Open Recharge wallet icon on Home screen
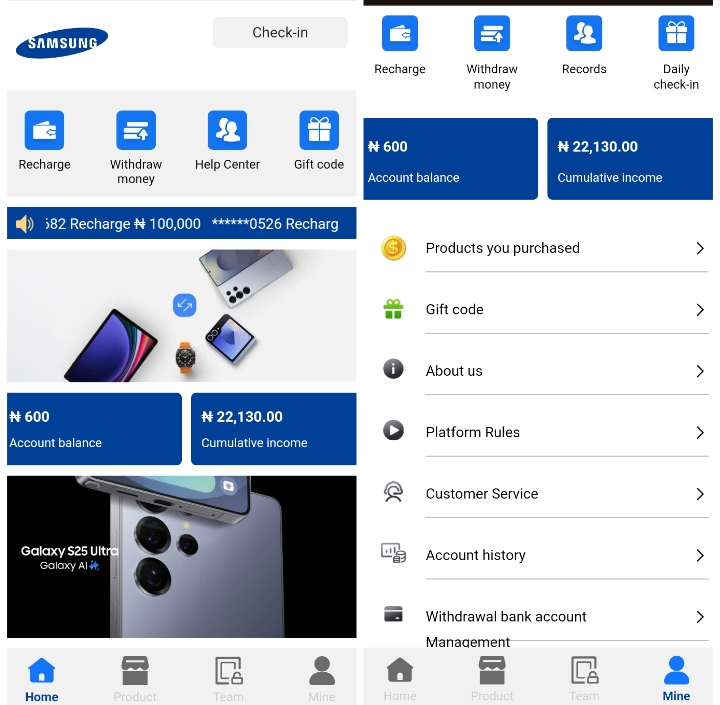 44,130
